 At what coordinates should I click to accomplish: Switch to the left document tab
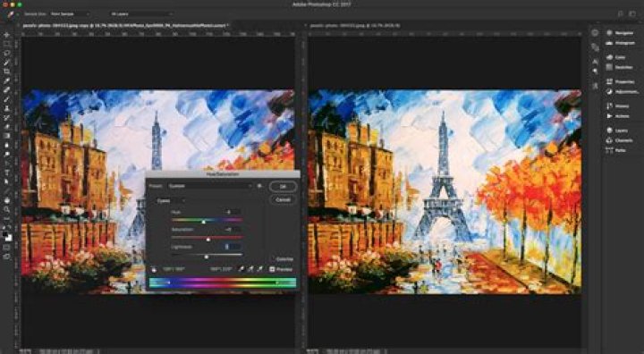(125, 25)
